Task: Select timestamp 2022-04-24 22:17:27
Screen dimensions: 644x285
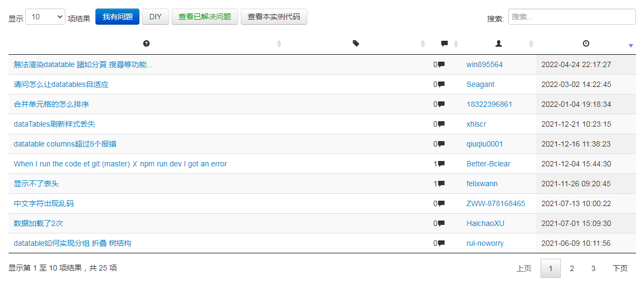Action: click(576, 64)
